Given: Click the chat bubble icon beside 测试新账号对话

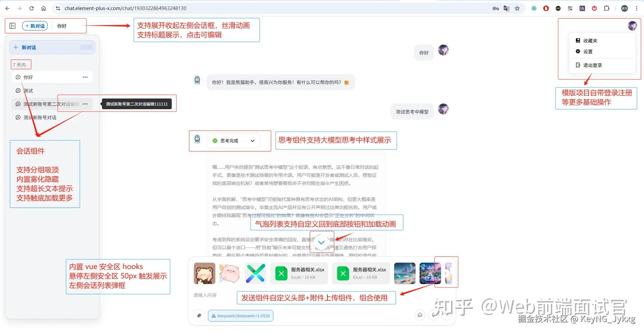Looking at the screenshot, I should point(18,118).
